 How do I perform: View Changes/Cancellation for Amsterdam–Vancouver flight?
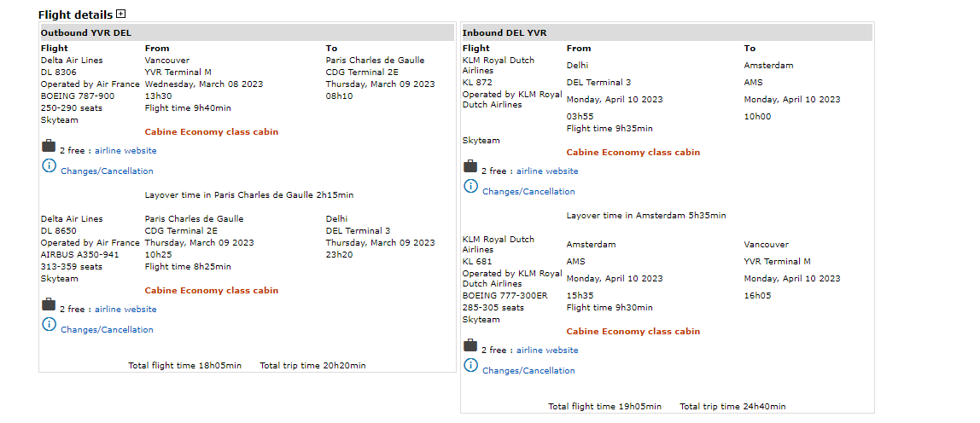coord(528,371)
